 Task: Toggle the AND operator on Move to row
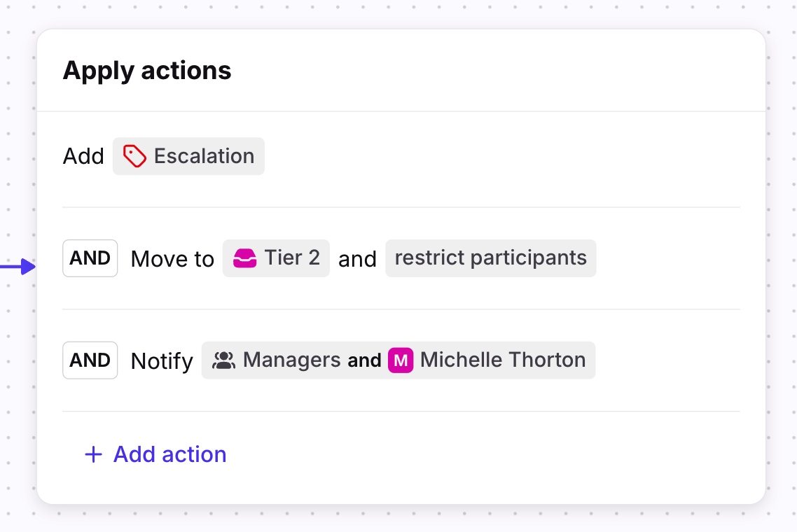[x=90, y=258]
